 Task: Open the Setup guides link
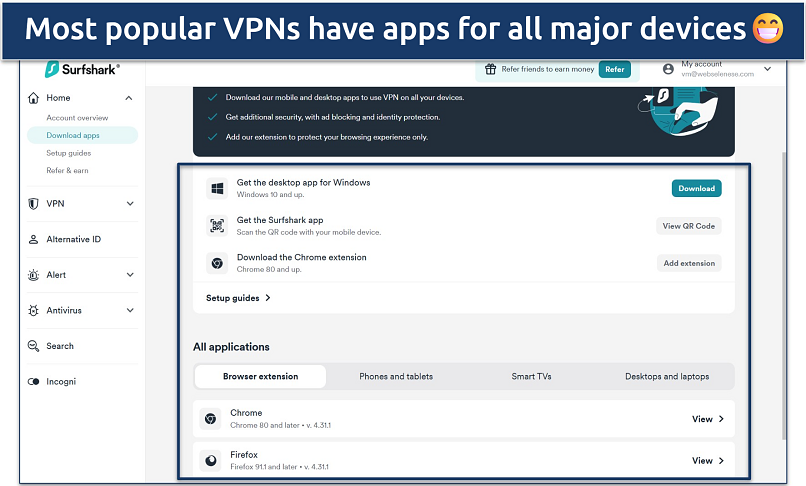pyautogui.click(x=238, y=298)
